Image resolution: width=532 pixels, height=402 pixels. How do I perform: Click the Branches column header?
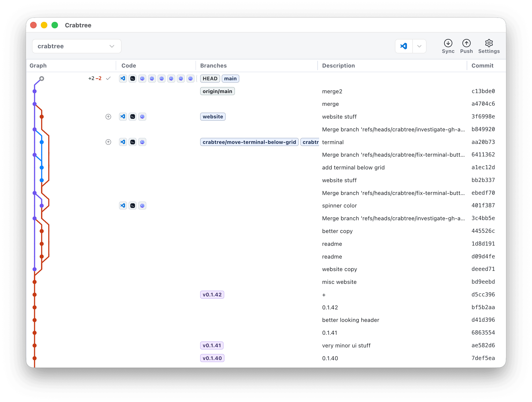point(213,65)
